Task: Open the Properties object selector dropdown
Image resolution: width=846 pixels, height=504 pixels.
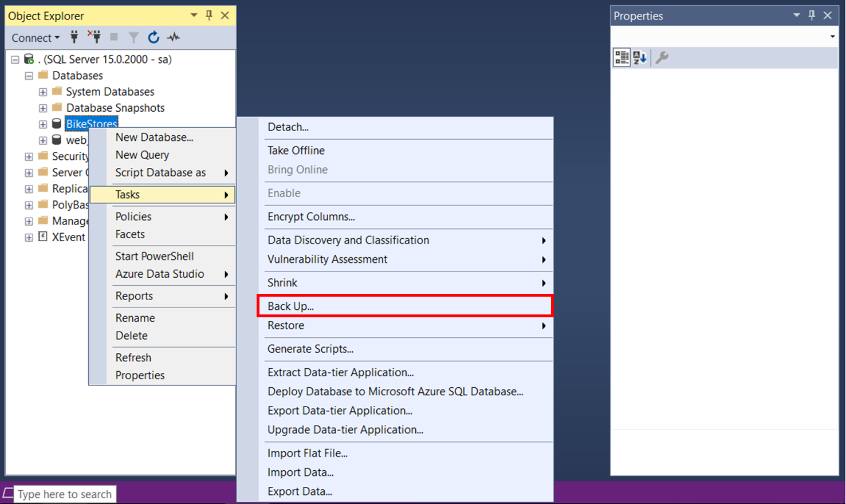Action: tap(832, 37)
